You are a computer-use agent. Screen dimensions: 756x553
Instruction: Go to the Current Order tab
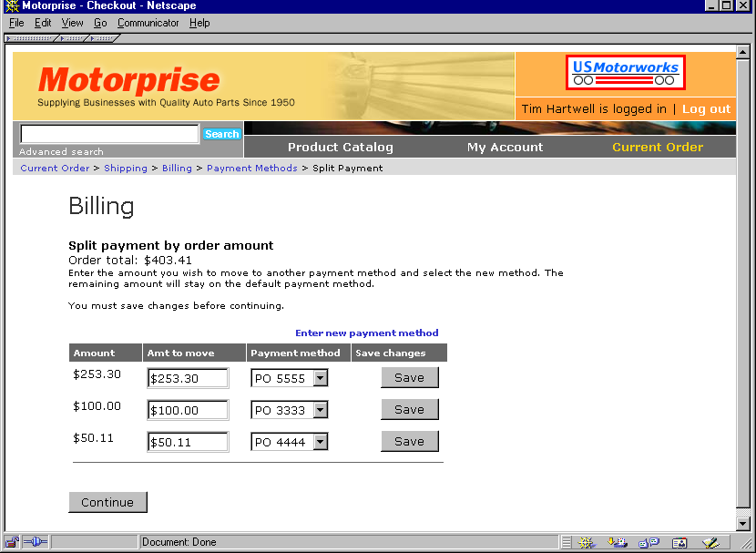point(658,147)
